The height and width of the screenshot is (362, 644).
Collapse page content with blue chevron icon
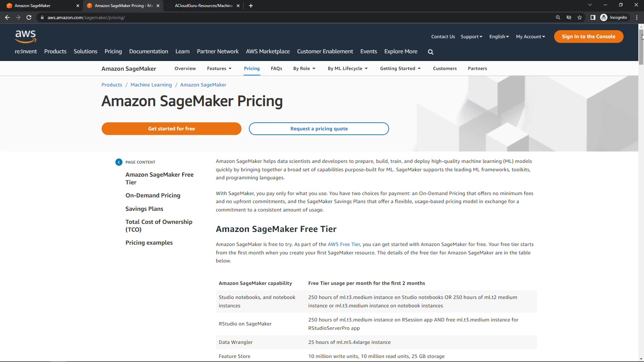coord(119,162)
